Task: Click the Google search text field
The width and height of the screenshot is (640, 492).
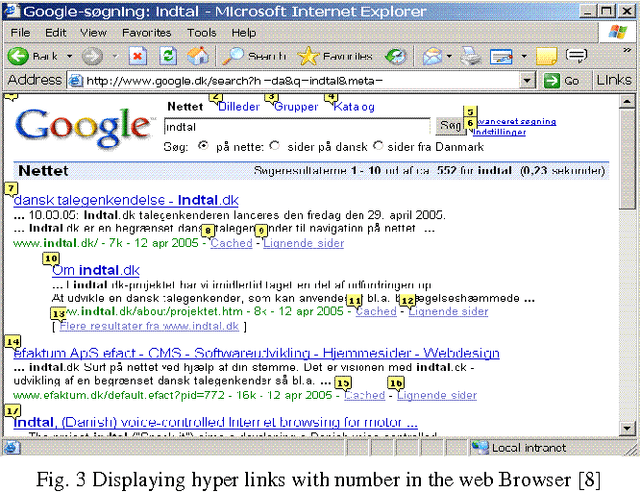Action: [x=297, y=127]
